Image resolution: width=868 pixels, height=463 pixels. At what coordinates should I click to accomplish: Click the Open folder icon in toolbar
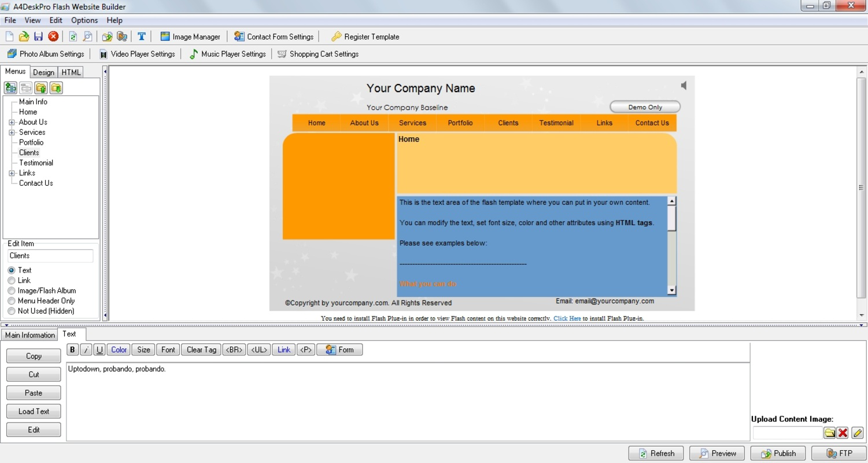tap(24, 36)
